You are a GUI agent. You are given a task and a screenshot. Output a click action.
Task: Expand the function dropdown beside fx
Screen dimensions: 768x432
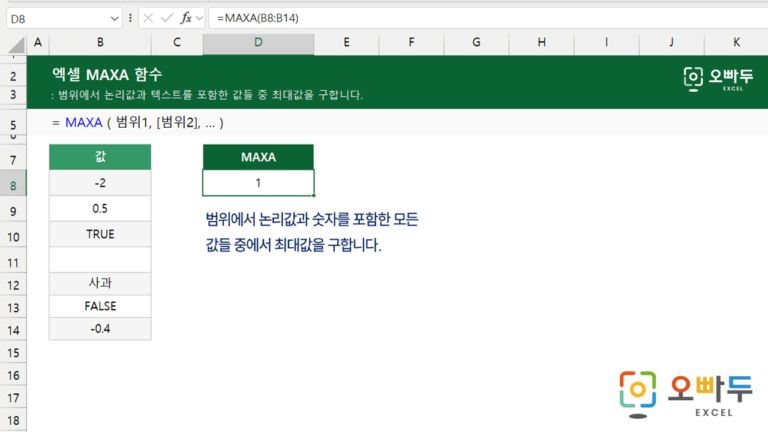point(199,18)
